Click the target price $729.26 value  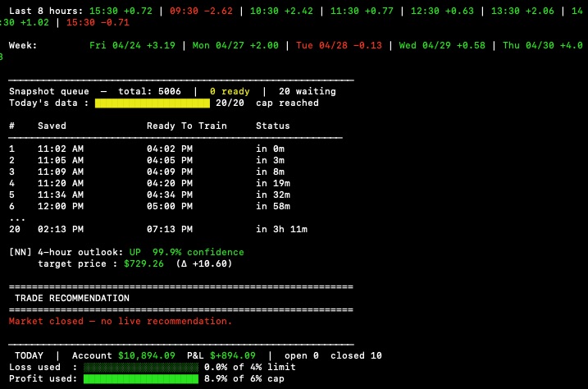144,263
